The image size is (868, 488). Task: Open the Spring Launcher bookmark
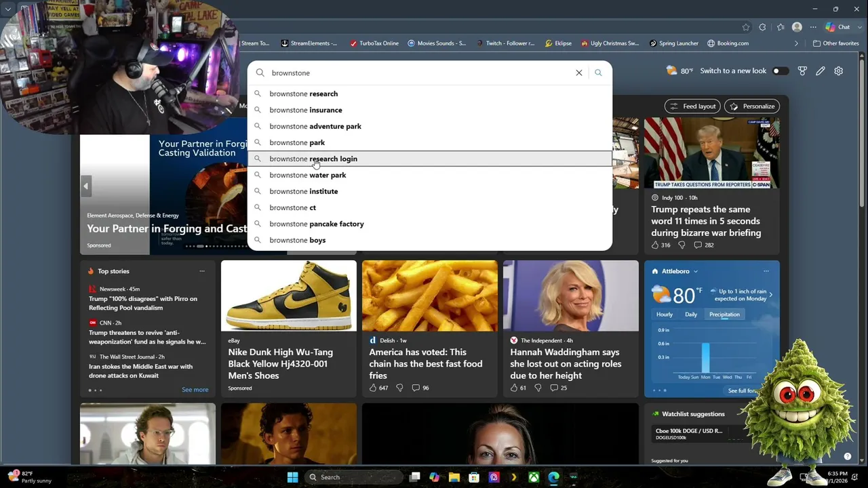tap(673, 43)
